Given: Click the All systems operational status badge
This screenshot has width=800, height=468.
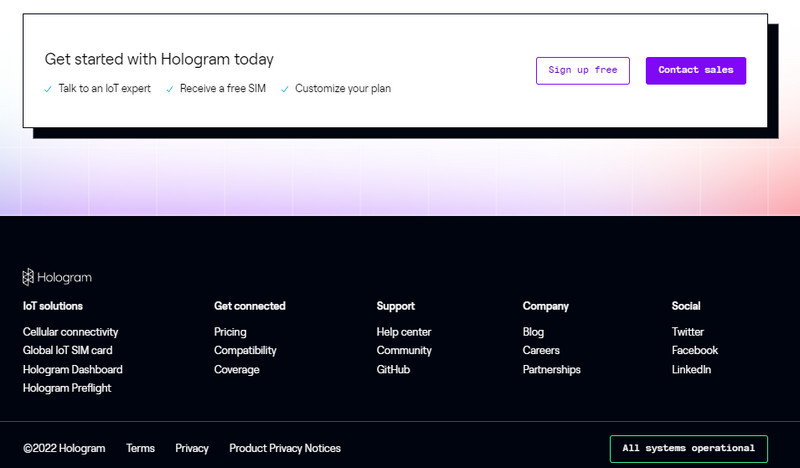Looking at the screenshot, I should [x=688, y=449].
